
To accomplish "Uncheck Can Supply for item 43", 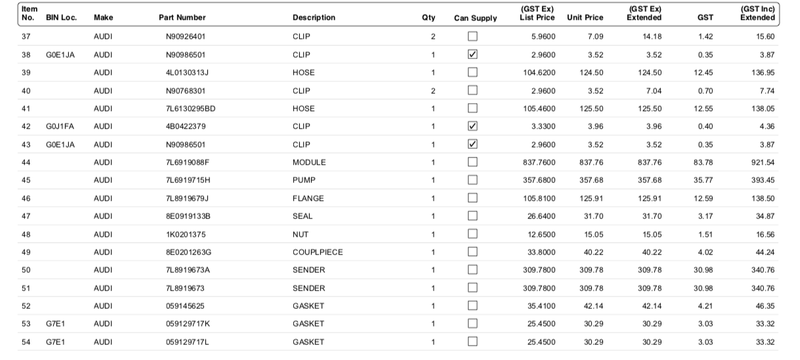I will click(x=473, y=144).
